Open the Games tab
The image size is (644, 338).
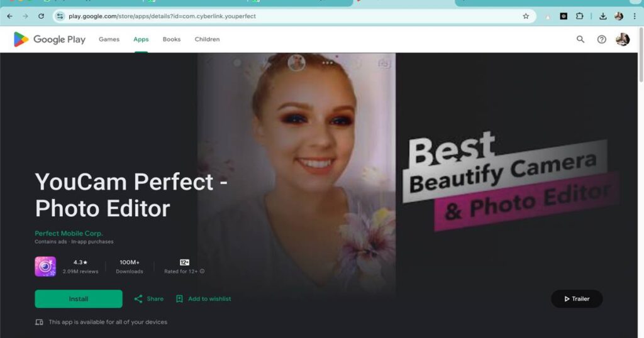tap(109, 40)
